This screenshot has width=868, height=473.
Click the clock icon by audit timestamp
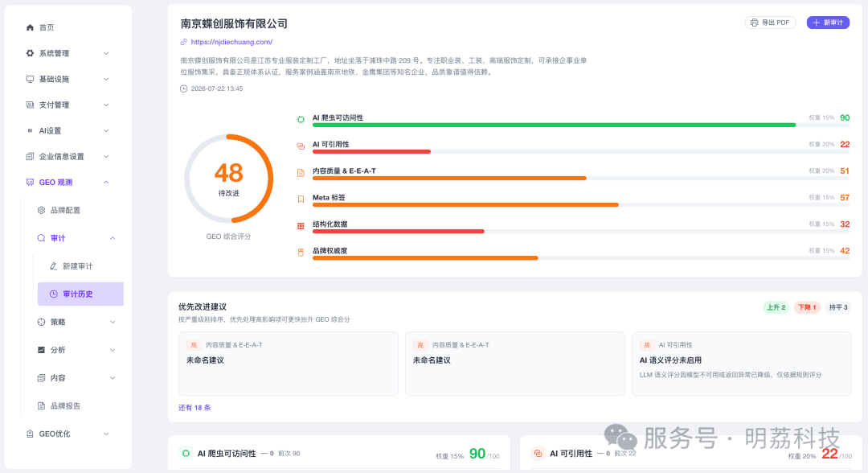tap(184, 88)
